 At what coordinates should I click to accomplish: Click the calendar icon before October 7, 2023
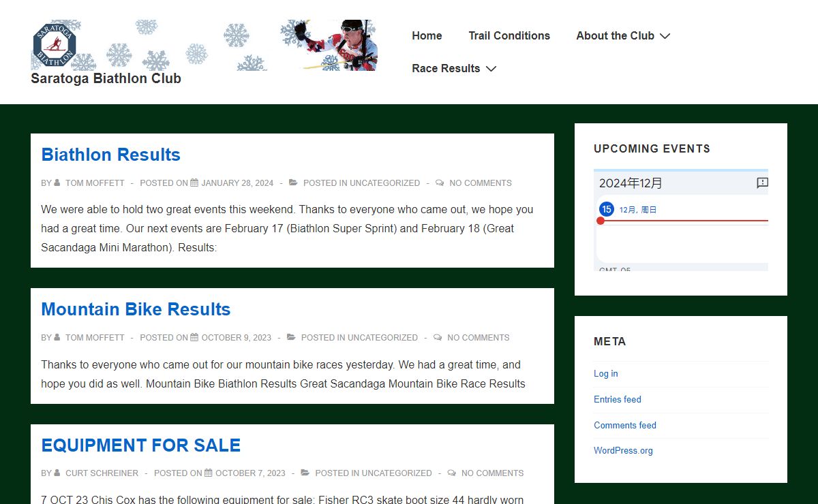[209, 473]
